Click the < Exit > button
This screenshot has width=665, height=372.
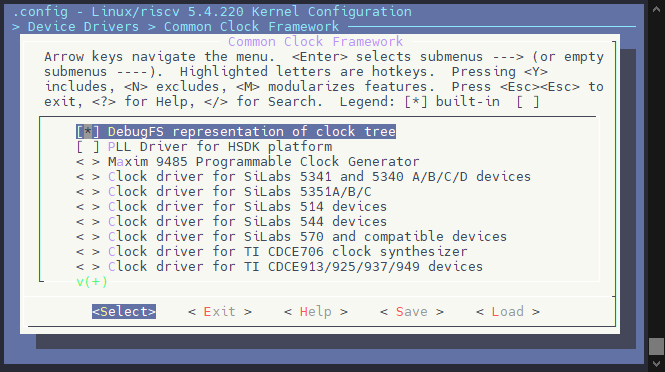(x=220, y=312)
